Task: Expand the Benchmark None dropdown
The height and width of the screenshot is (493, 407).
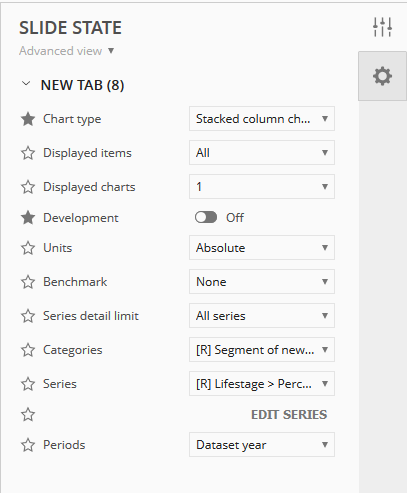Action: point(262,282)
